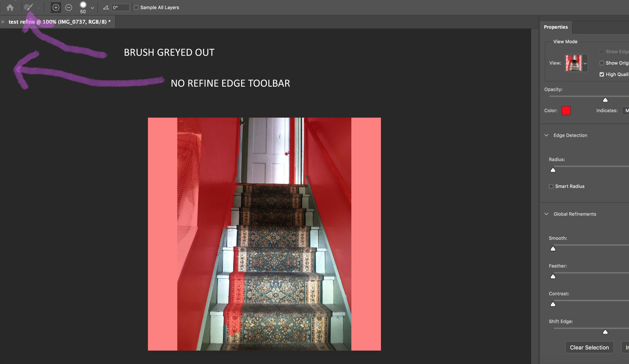Drag the Feather radius slider
629x364 pixels.
point(553,276)
